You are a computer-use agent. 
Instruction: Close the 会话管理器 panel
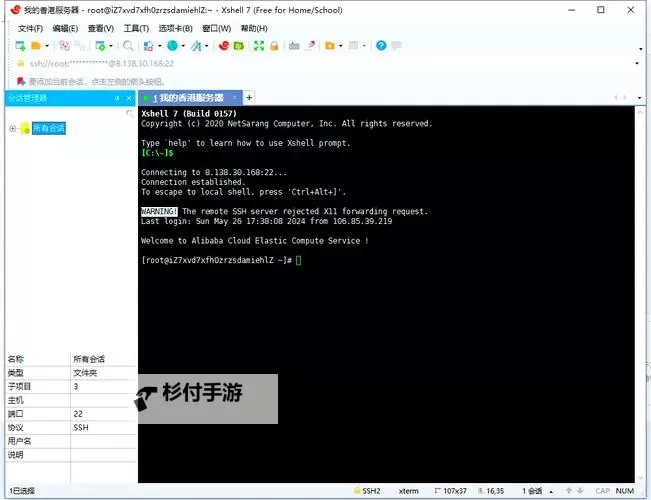pyautogui.click(x=129, y=98)
